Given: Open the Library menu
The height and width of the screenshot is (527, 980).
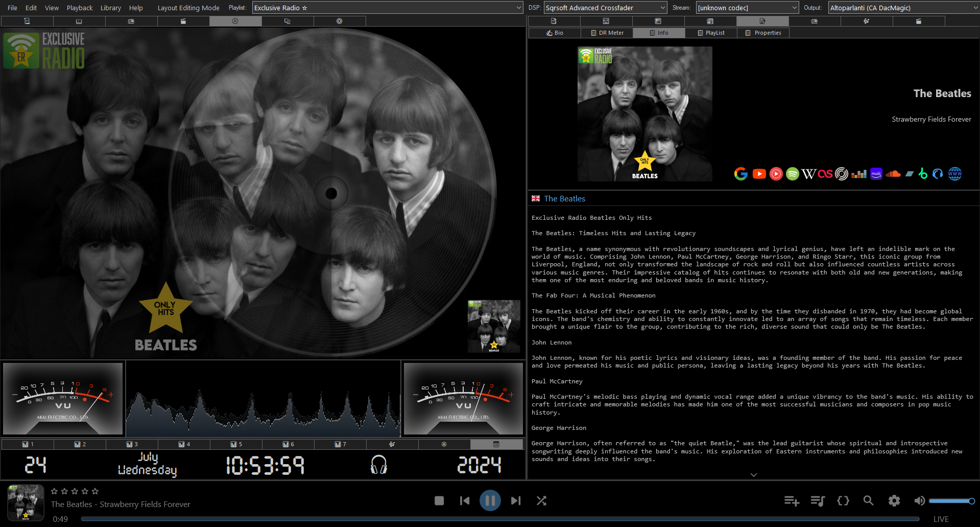Looking at the screenshot, I should point(111,8).
